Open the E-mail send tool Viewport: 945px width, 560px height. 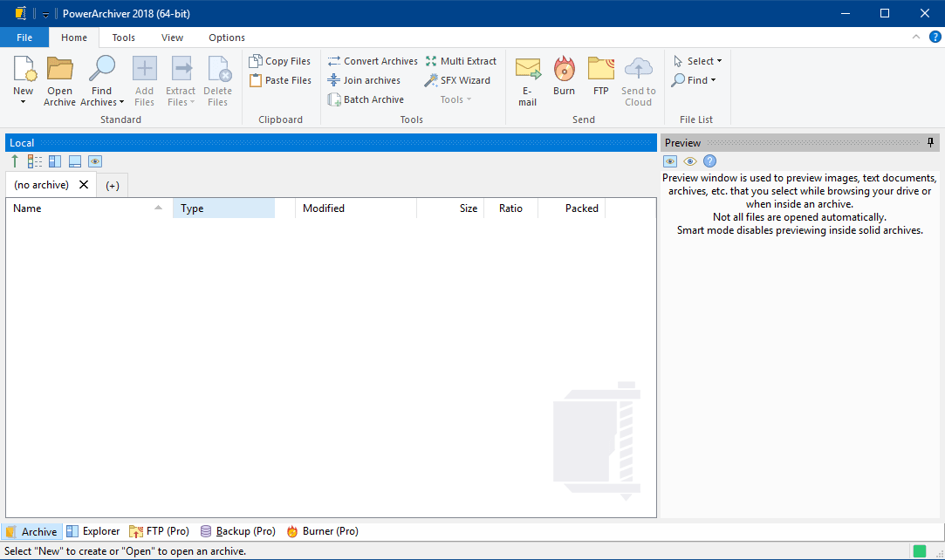click(528, 70)
